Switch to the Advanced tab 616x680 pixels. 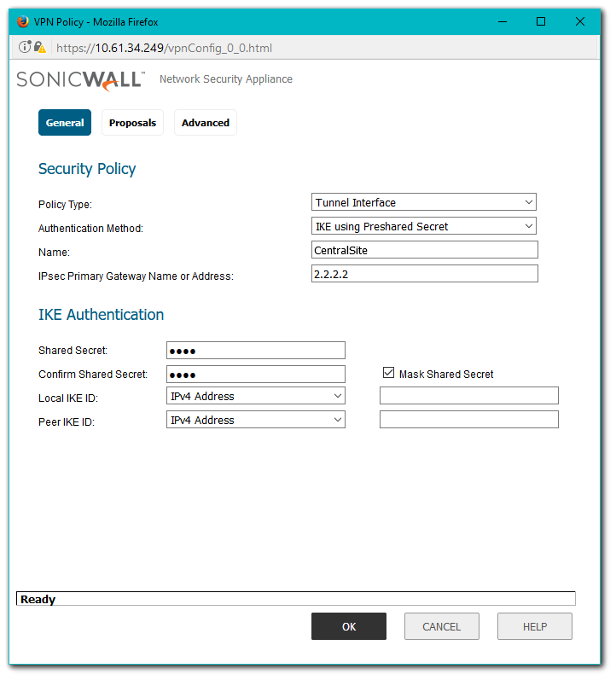206,123
